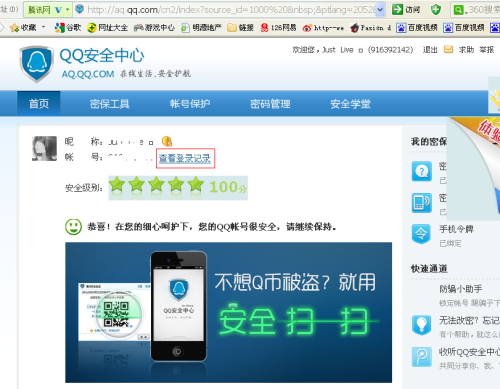Image resolution: width=500 pixels, height=389 pixels.
Task: Click the 查看登录记录 link
Action: tap(185, 158)
